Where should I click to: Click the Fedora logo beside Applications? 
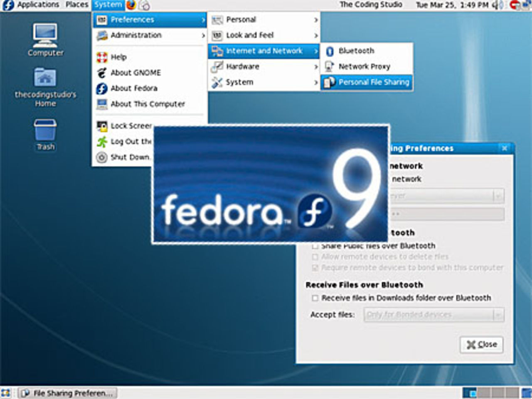[8, 5]
